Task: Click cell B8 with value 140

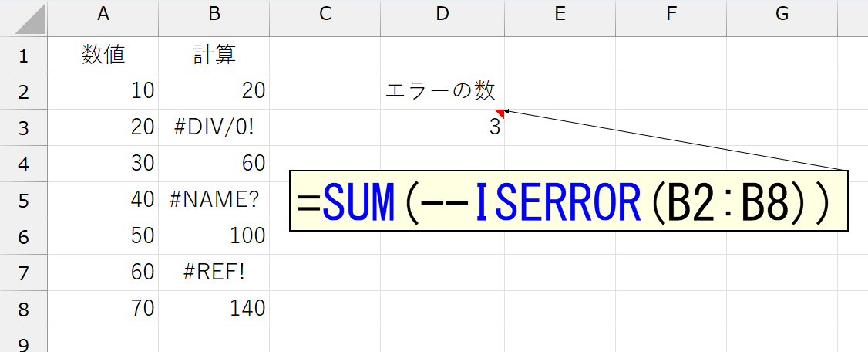Action: [x=214, y=309]
